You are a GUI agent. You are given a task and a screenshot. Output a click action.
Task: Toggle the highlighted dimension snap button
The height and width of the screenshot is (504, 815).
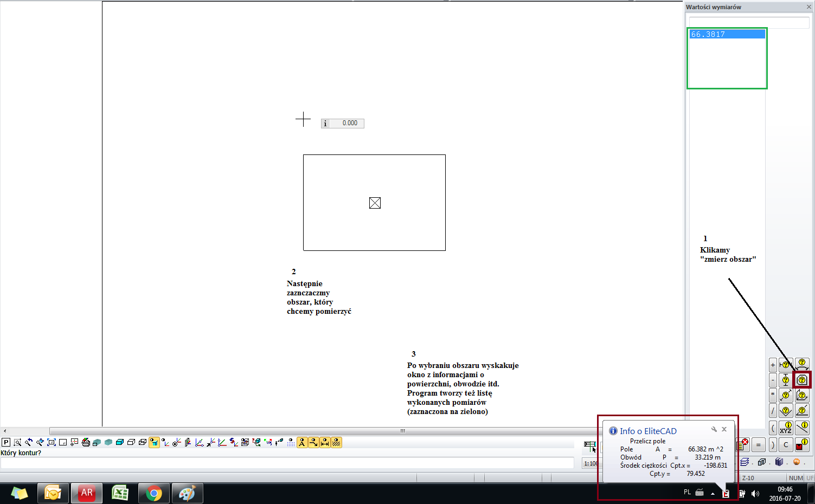(325, 442)
